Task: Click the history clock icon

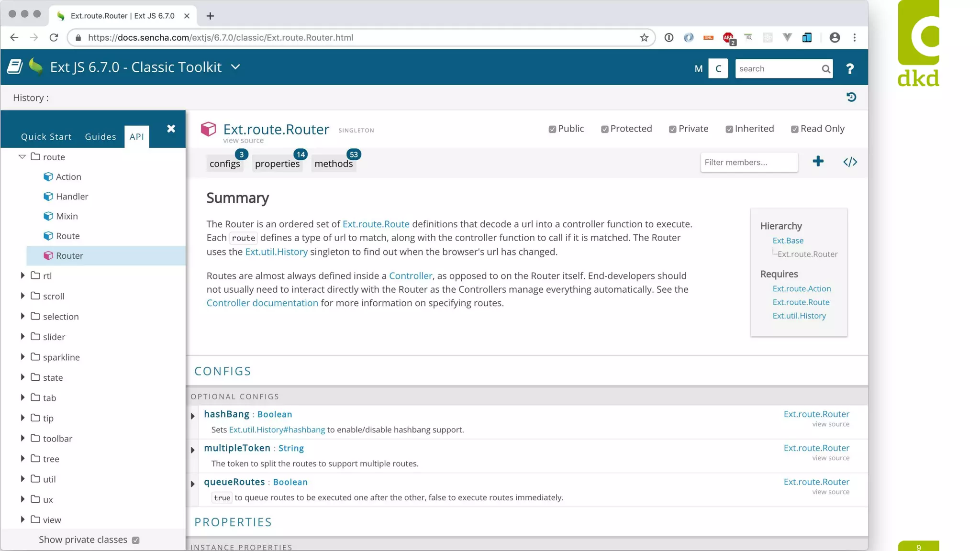Action: pyautogui.click(x=851, y=97)
